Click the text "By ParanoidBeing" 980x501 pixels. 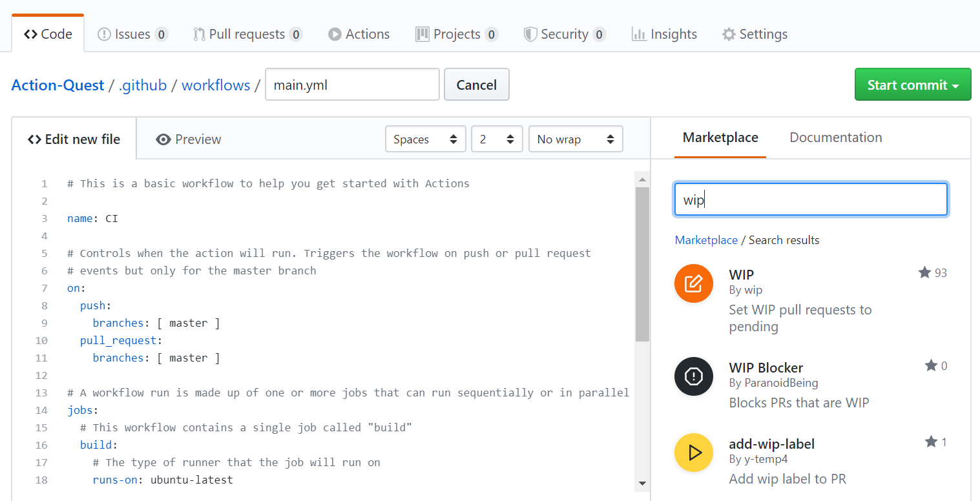click(x=774, y=383)
